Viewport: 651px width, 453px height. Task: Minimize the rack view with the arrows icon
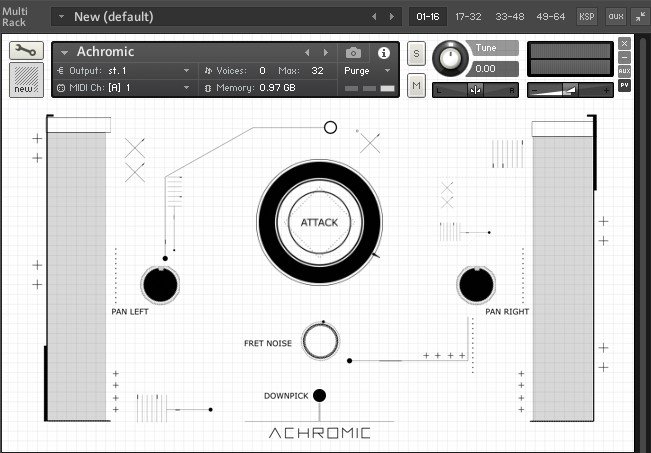pyautogui.click(x=641, y=17)
